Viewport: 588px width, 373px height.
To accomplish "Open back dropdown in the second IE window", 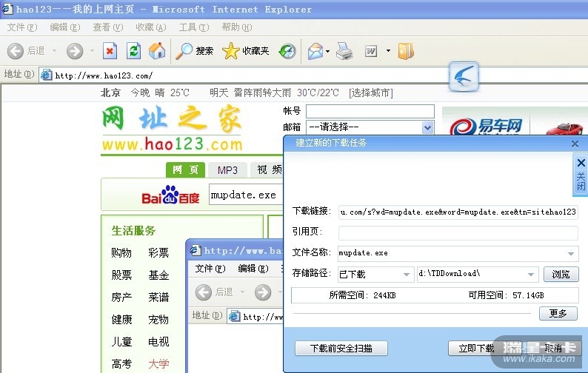I will (x=242, y=292).
